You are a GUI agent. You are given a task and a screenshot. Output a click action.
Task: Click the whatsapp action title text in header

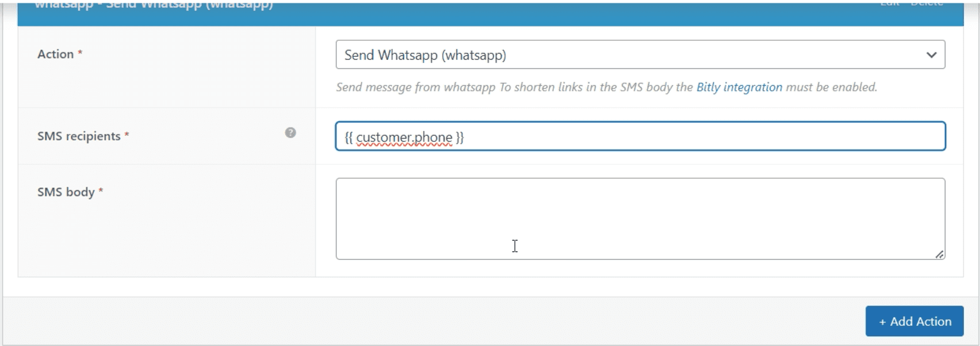pyautogui.click(x=154, y=5)
